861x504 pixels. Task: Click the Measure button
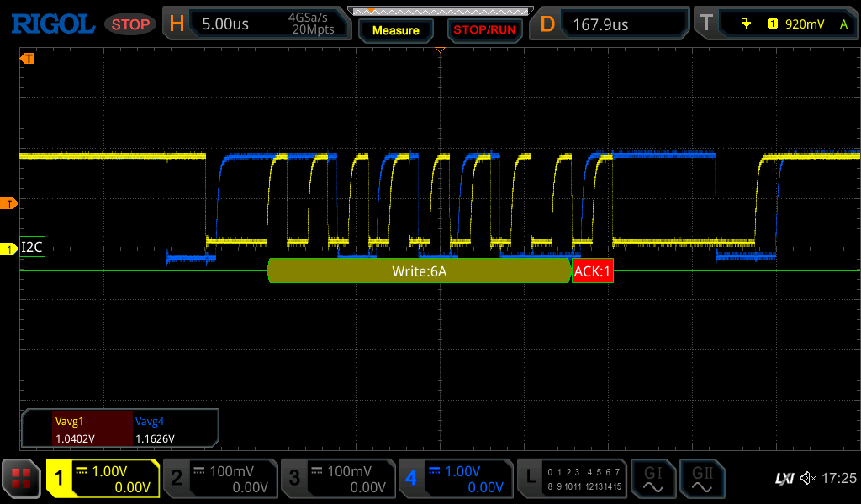tap(396, 30)
